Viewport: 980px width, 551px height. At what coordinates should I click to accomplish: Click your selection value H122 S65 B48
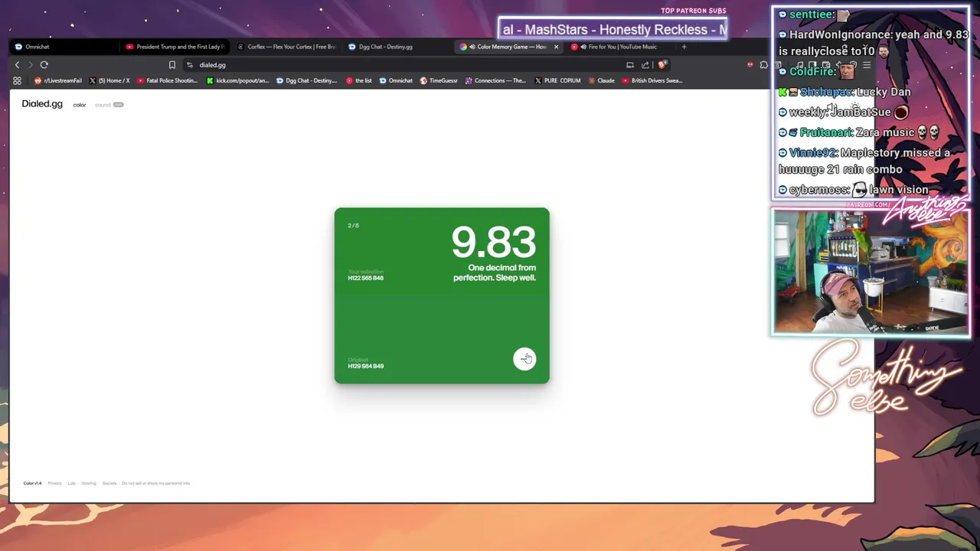(x=365, y=278)
